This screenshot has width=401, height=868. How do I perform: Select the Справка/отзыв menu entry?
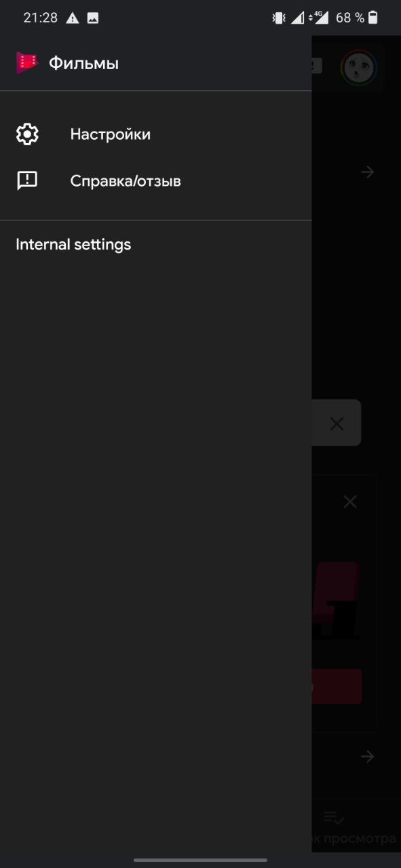click(x=156, y=181)
